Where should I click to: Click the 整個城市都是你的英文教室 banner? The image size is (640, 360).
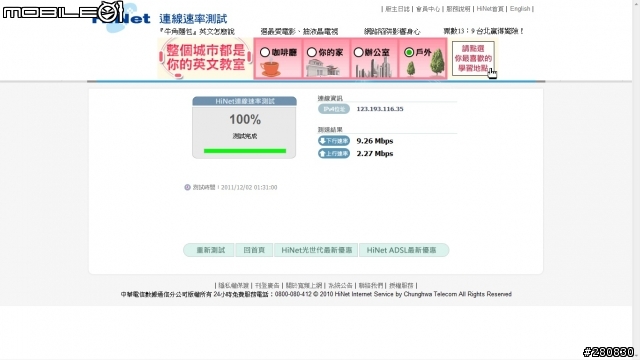click(x=205, y=58)
